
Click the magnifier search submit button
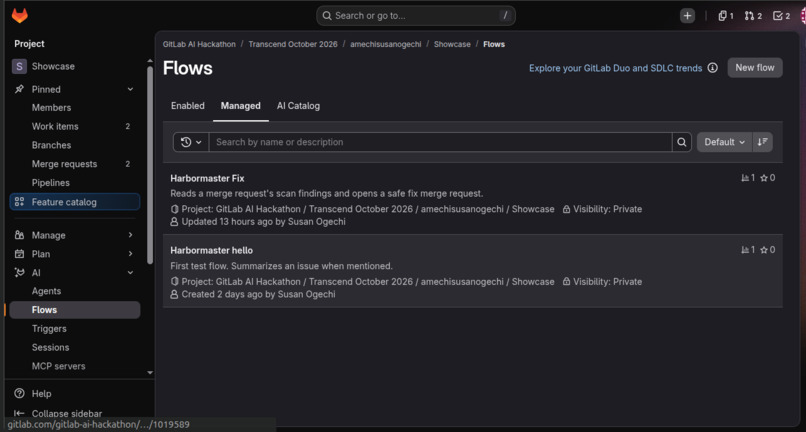(x=682, y=142)
